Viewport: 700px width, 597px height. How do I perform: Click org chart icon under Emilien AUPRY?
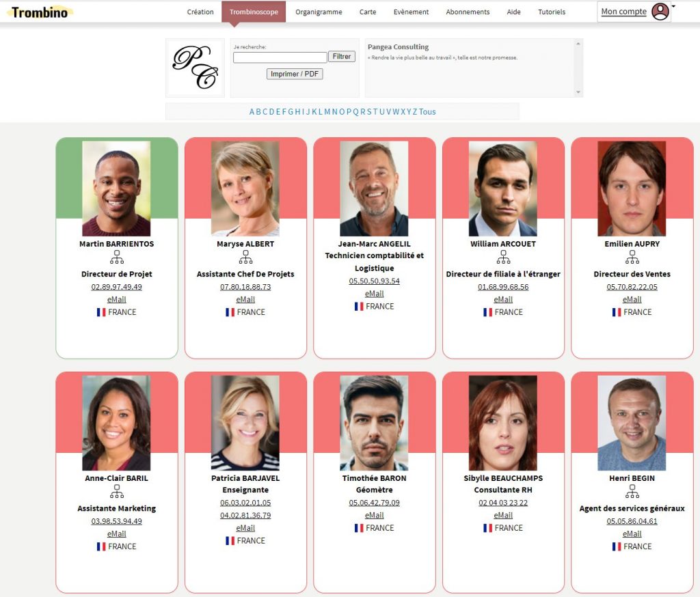pos(632,257)
